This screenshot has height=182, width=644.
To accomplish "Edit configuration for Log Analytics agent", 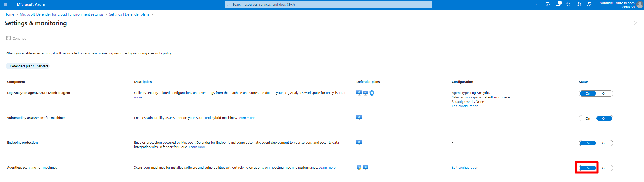I will 465,106.
